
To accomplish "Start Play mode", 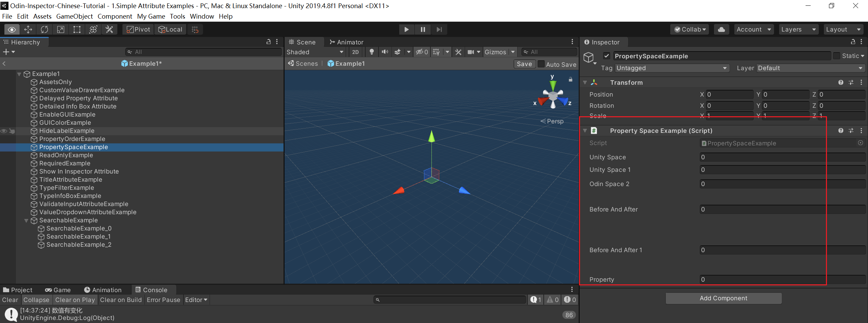I will (406, 29).
